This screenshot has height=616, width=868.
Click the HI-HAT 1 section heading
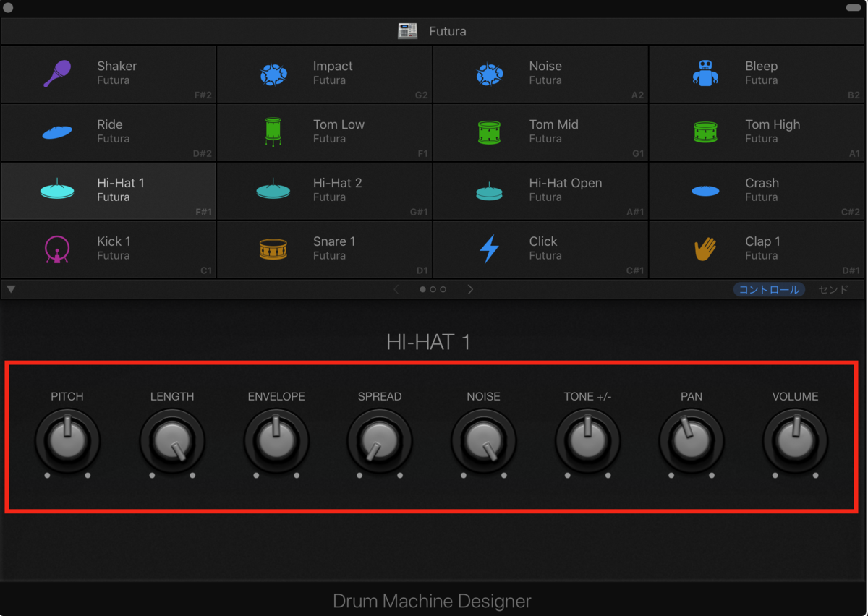[x=428, y=342]
